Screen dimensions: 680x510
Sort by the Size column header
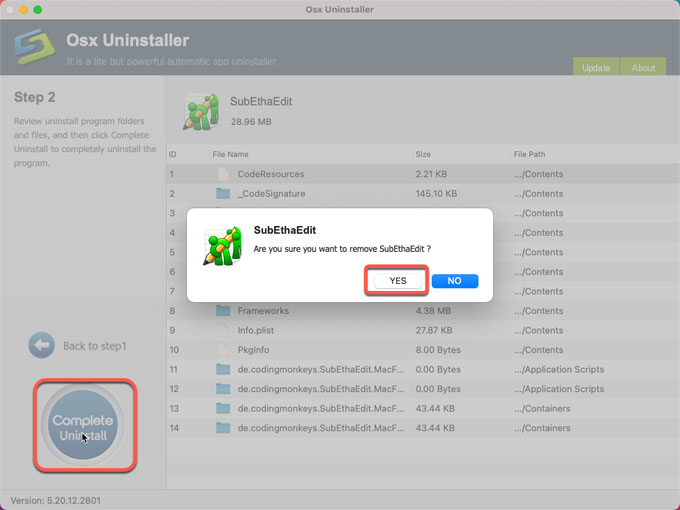coord(423,154)
